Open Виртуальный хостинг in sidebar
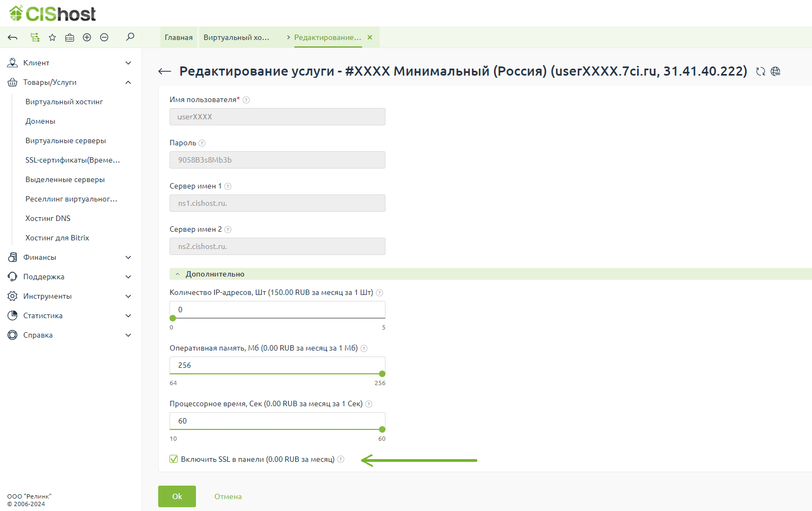The width and height of the screenshot is (812, 511). click(x=64, y=102)
